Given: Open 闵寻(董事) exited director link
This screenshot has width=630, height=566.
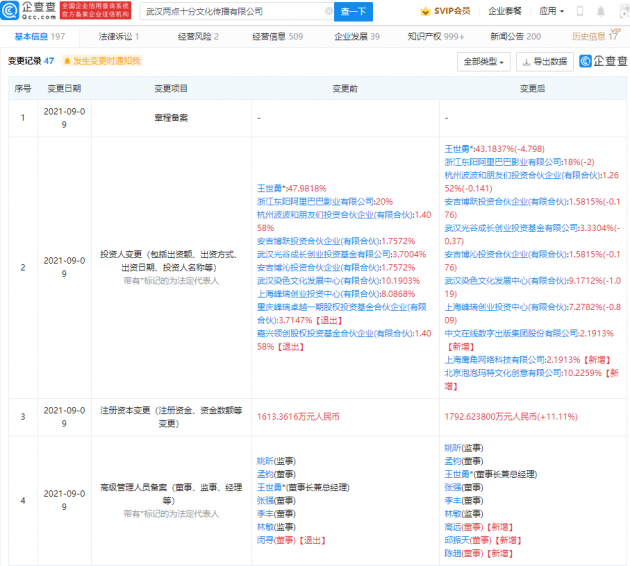Looking at the screenshot, I should 276,540.
